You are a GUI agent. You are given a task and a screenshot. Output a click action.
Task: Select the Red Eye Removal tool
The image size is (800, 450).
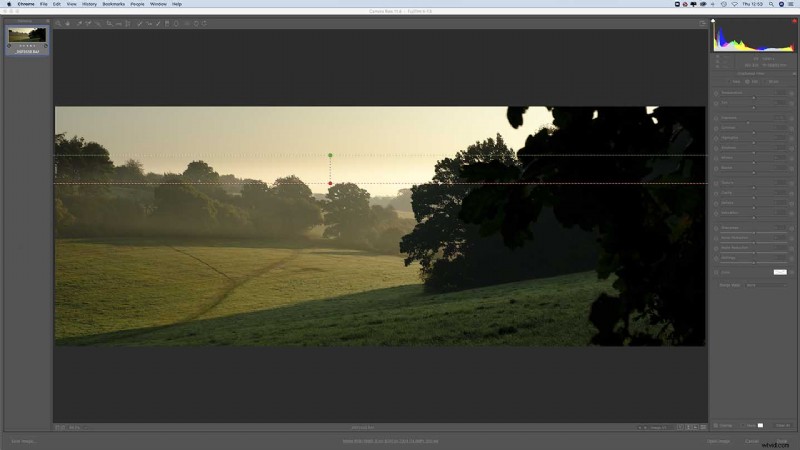tap(148, 23)
